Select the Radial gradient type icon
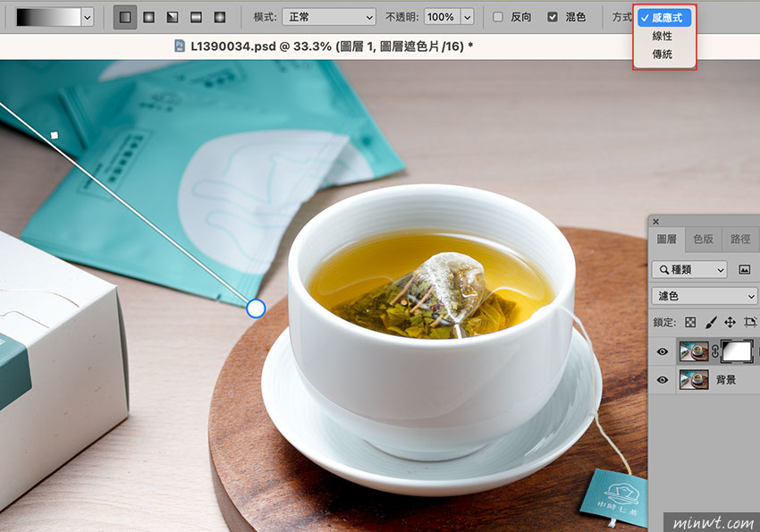 point(148,18)
